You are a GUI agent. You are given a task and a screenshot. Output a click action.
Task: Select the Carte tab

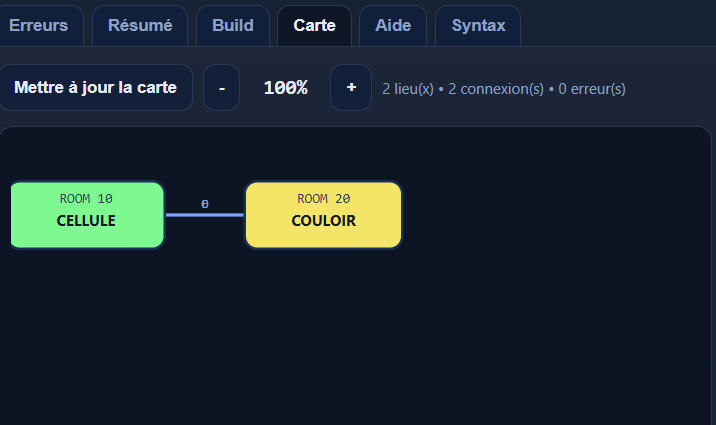click(315, 26)
